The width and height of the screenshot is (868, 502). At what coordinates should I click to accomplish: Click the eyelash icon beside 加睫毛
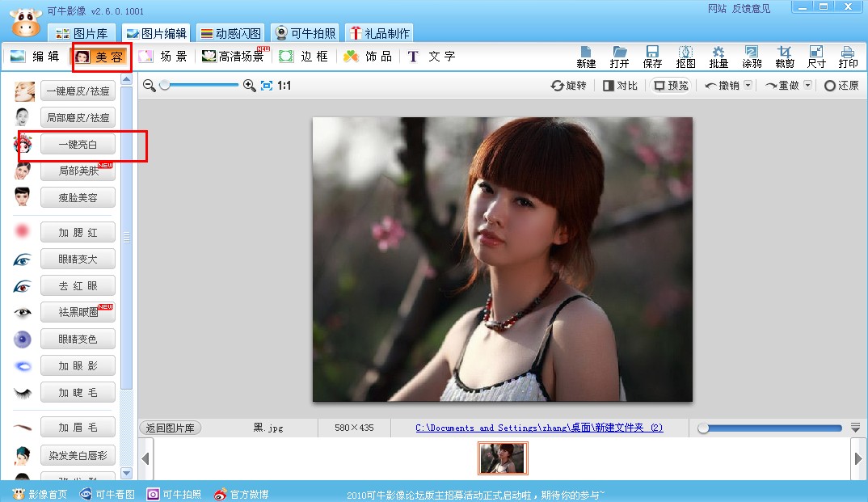coord(22,393)
